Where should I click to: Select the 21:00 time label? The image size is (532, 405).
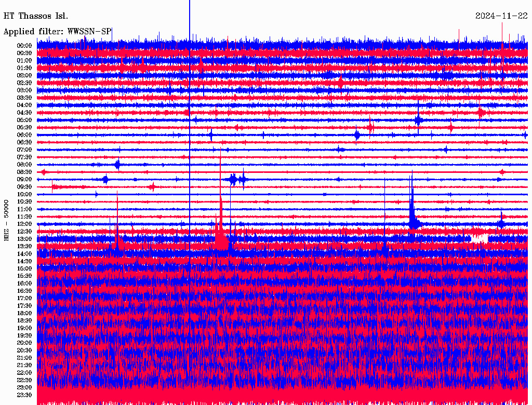click(x=24, y=358)
